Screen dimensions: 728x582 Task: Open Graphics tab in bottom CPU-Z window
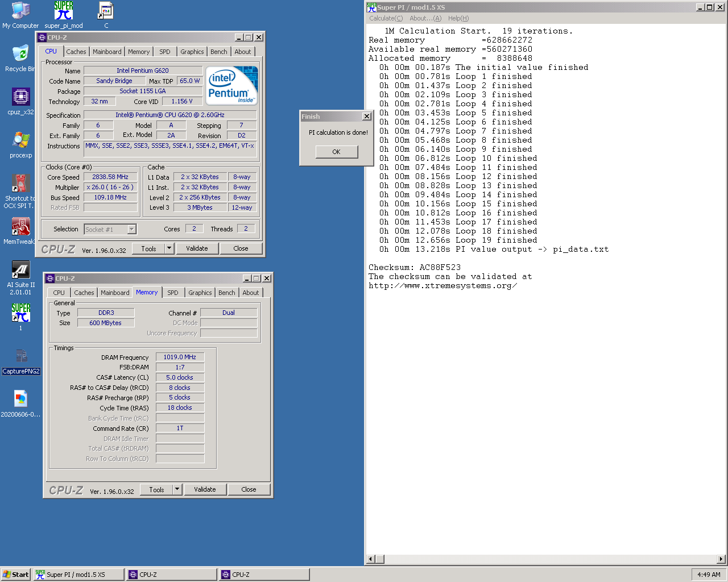200,293
